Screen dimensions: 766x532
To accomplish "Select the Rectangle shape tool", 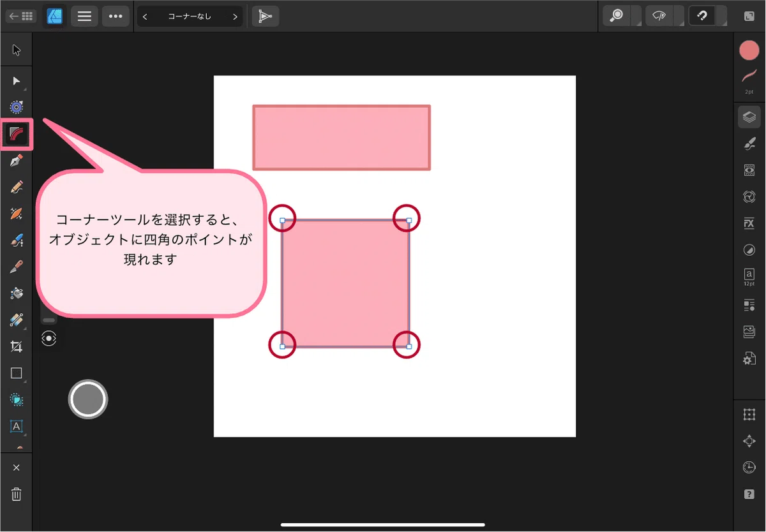I will (17, 373).
